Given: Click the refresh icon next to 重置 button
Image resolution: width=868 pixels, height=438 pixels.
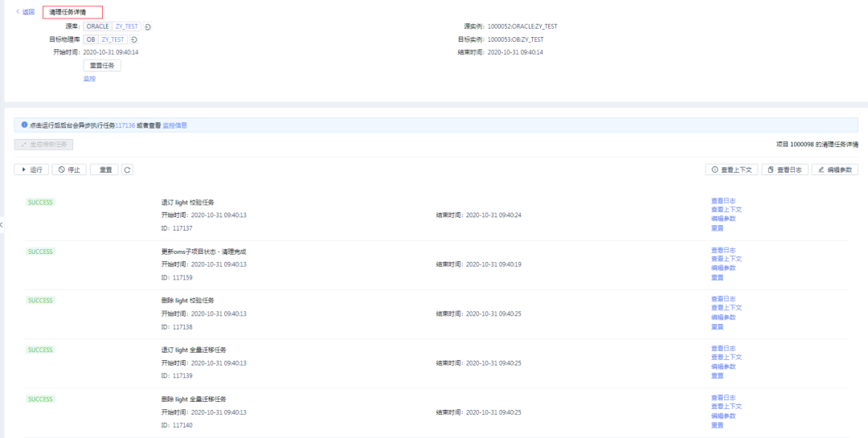Looking at the screenshot, I should tap(127, 170).
